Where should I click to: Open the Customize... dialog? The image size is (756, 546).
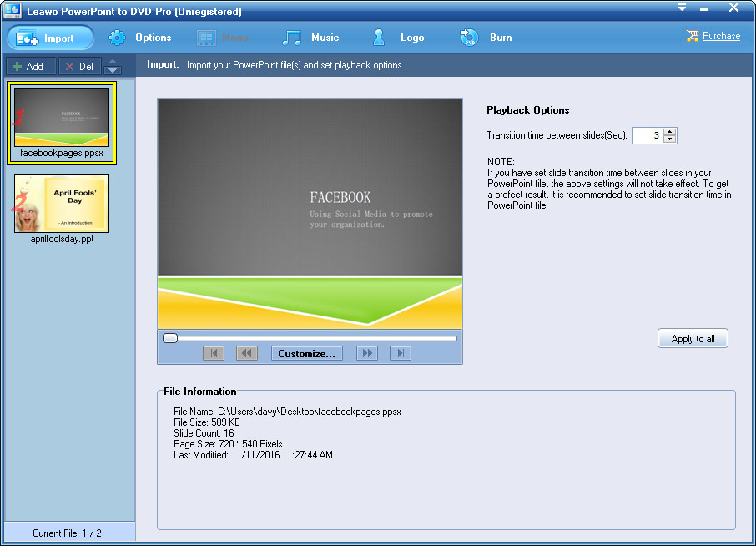(306, 354)
